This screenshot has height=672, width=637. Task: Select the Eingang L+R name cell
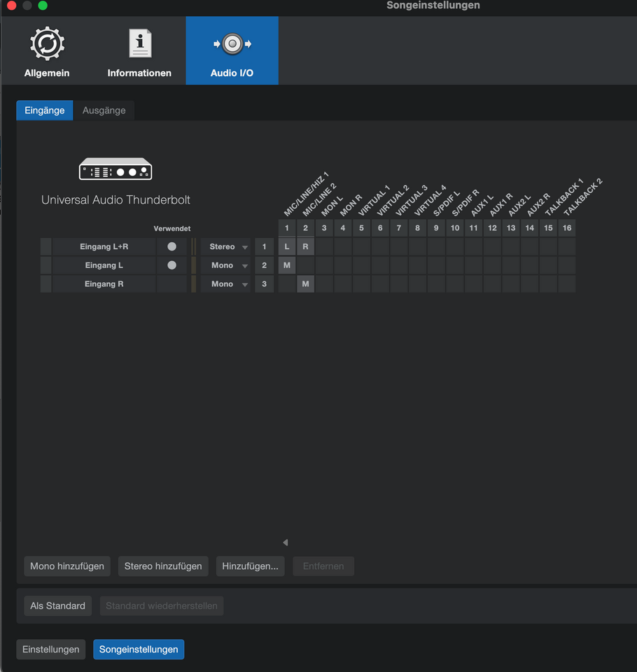(104, 247)
